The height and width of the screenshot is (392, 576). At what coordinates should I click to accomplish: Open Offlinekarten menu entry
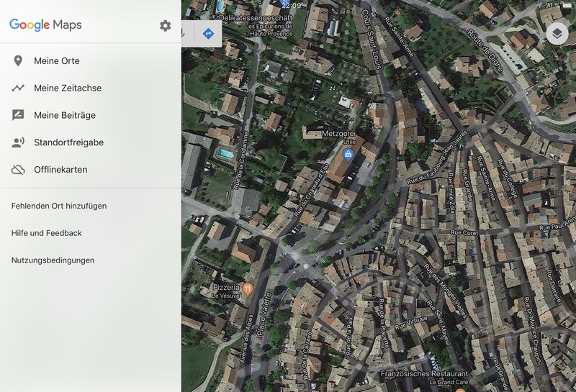[x=60, y=170]
